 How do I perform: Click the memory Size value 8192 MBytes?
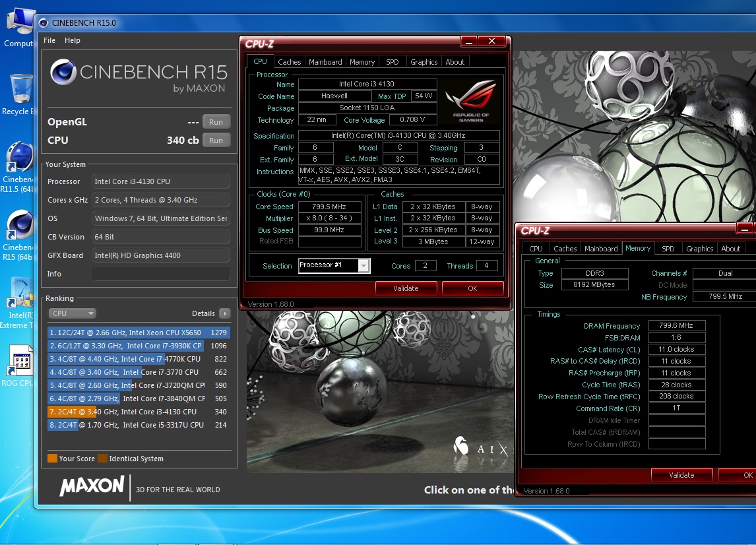(594, 284)
